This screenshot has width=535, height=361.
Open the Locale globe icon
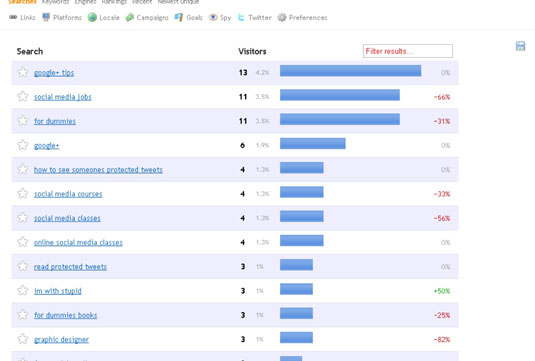[x=92, y=17]
